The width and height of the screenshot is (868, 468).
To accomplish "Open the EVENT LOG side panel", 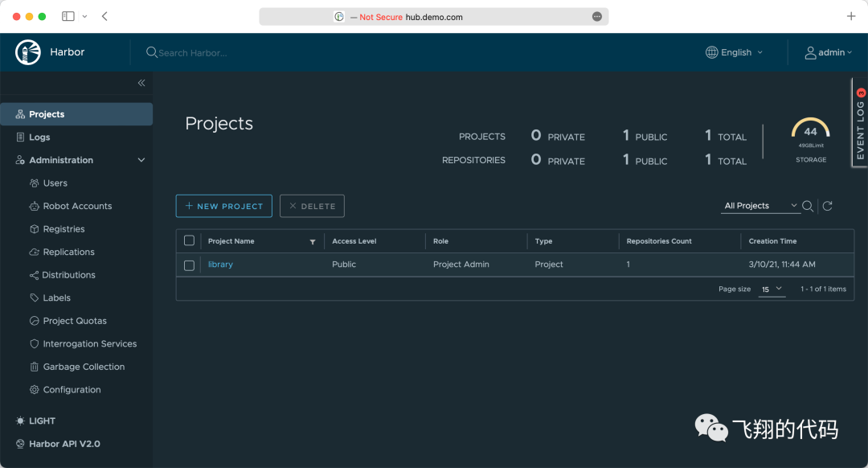I will tap(860, 123).
